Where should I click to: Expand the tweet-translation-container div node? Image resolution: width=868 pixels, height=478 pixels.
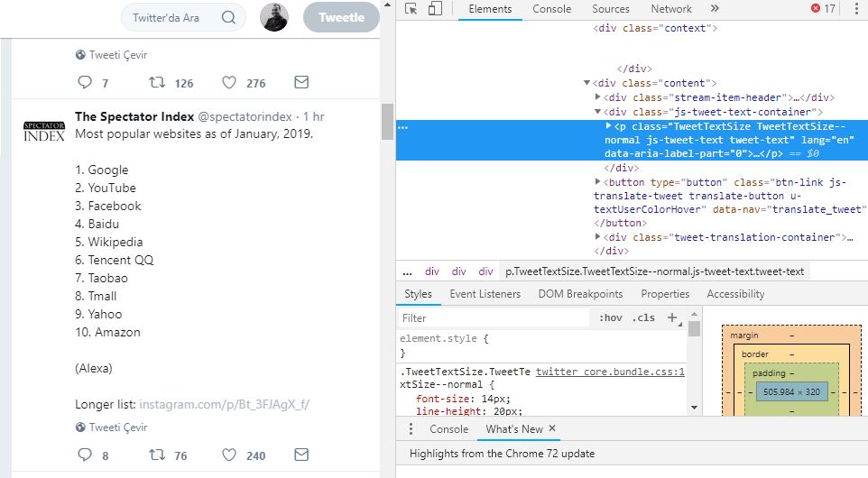click(598, 237)
